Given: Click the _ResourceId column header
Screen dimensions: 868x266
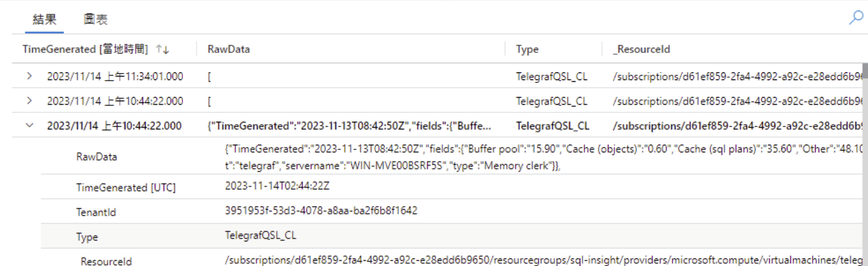Looking at the screenshot, I should [x=641, y=49].
